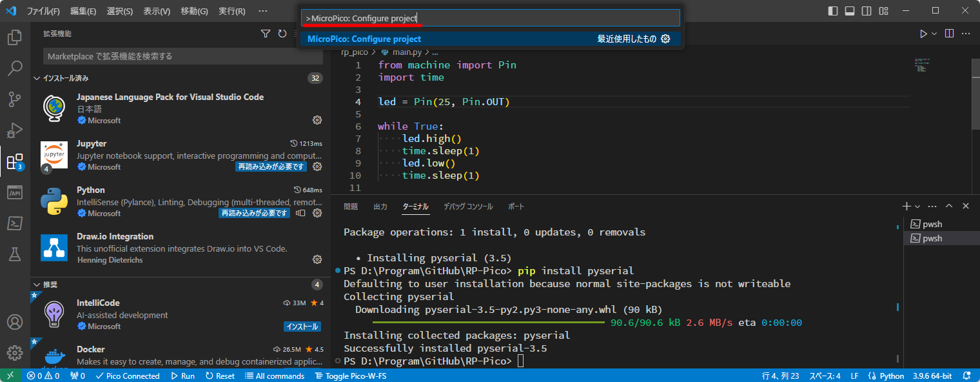Collapse the インストール済み extensions section
The height and width of the screenshot is (382, 980).
[x=37, y=78]
